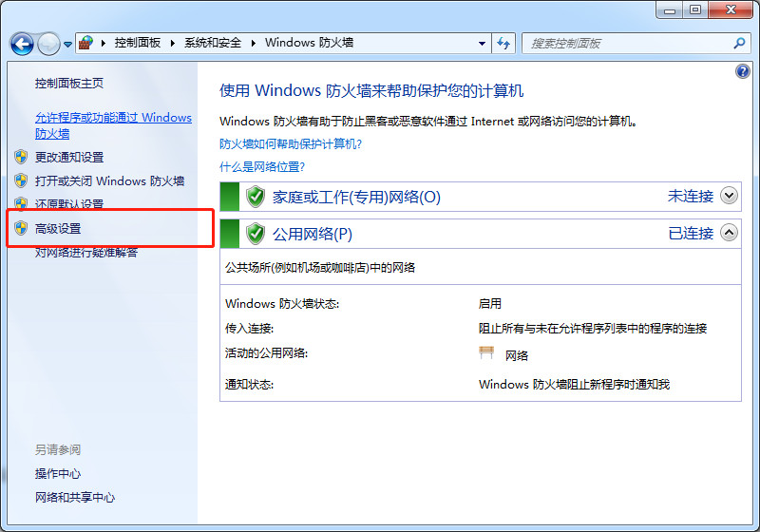The image size is (760, 532).
Task: Click the 家庭或工作(专用)网络(O) header
Action: [x=356, y=198]
